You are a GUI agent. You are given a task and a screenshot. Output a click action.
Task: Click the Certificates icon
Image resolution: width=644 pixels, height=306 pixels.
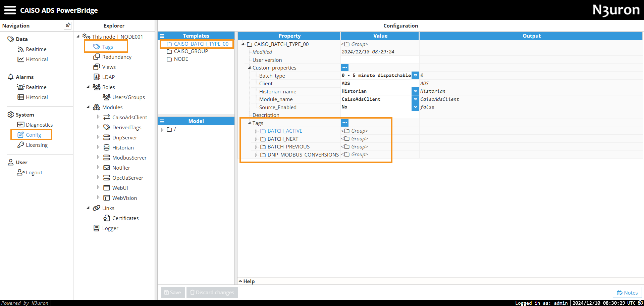pyautogui.click(x=107, y=218)
